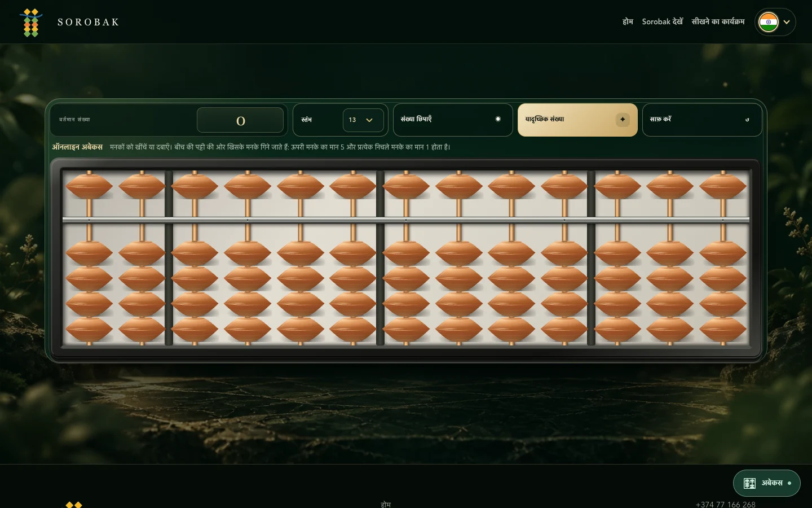Generate a यादृच्छिक संख्या random number
Image resolution: width=812 pixels, height=508 pixels.
point(577,120)
